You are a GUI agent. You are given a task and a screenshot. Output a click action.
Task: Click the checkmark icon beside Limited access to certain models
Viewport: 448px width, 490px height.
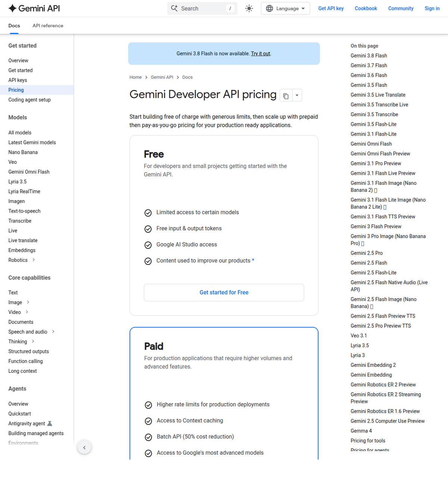(x=148, y=213)
